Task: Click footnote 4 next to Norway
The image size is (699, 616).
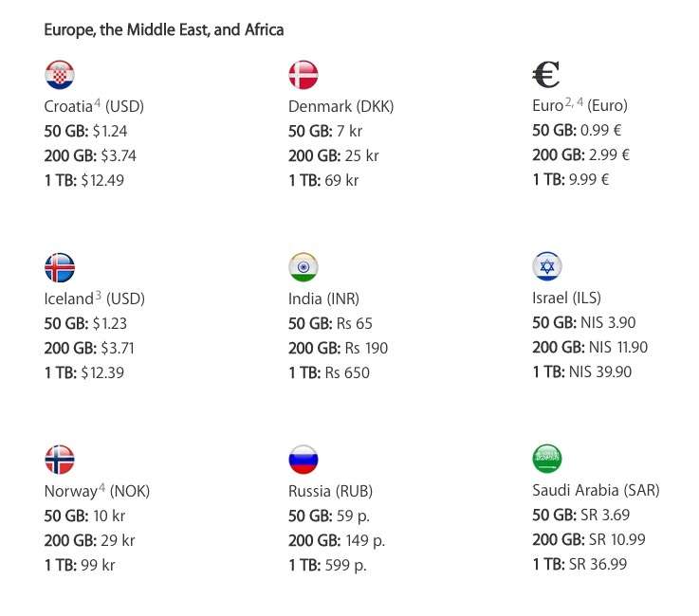Action: pyautogui.click(x=101, y=488)
